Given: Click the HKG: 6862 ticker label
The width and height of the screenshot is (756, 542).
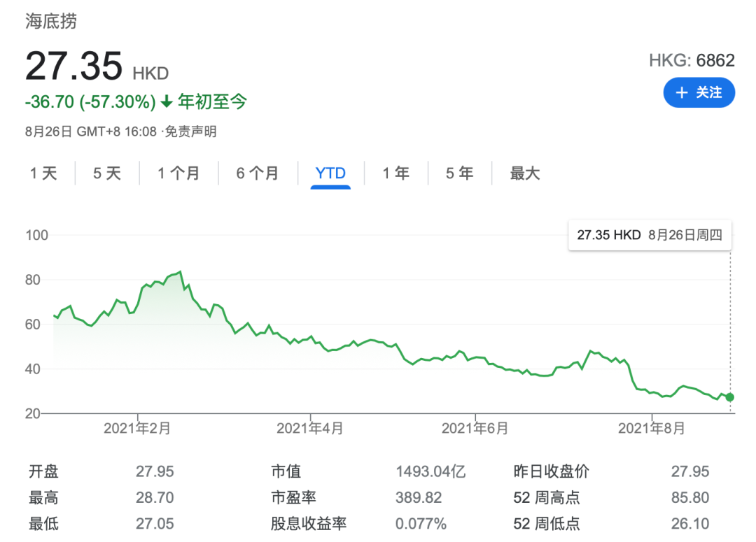Looking at the screenshot, I should (692, 60).
